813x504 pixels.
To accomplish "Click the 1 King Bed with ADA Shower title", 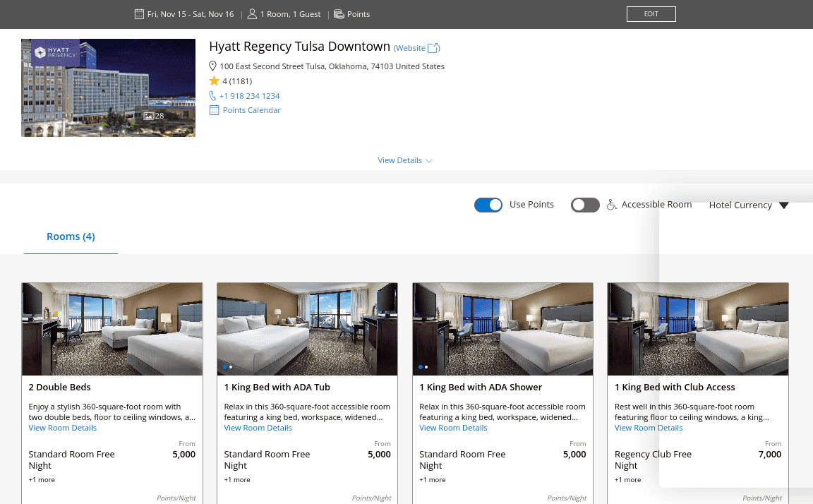I will click(x=481, y=388).
